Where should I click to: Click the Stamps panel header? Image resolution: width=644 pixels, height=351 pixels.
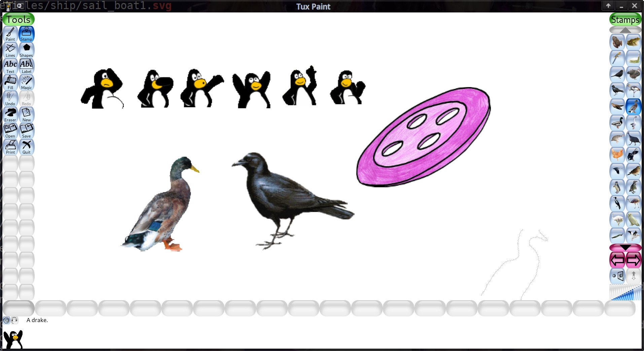tap(625, 20)
